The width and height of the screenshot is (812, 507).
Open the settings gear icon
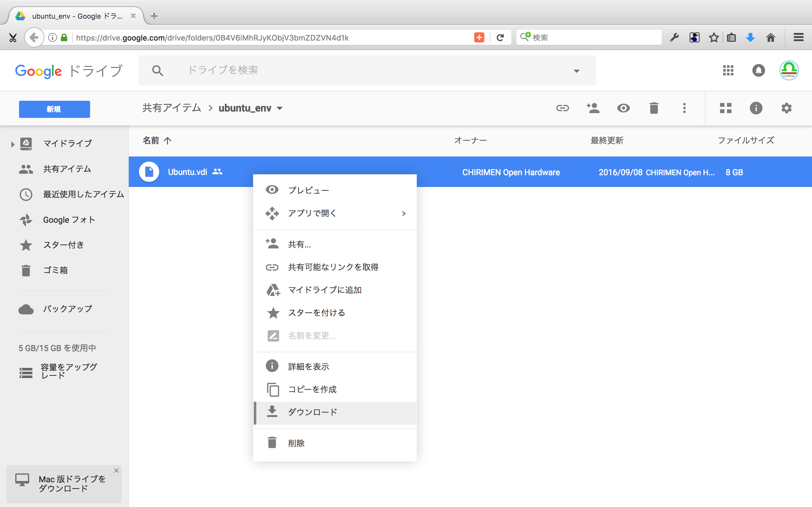(x=786, y=108)
